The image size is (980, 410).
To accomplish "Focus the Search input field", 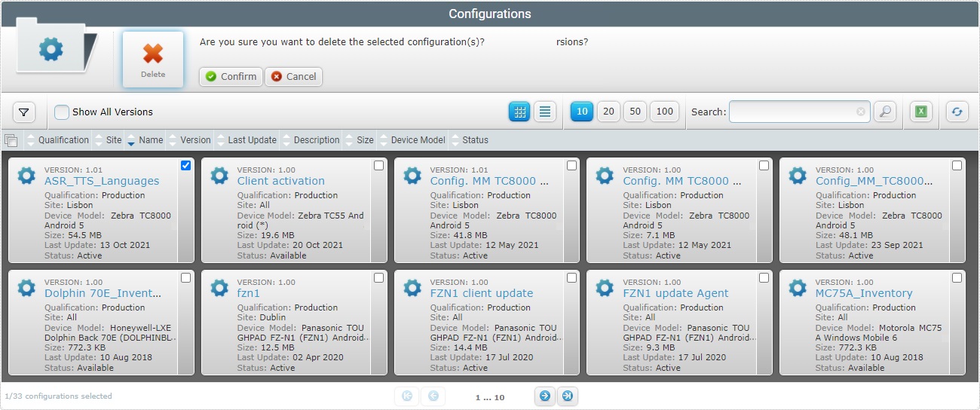I will [x=793, y=112].
